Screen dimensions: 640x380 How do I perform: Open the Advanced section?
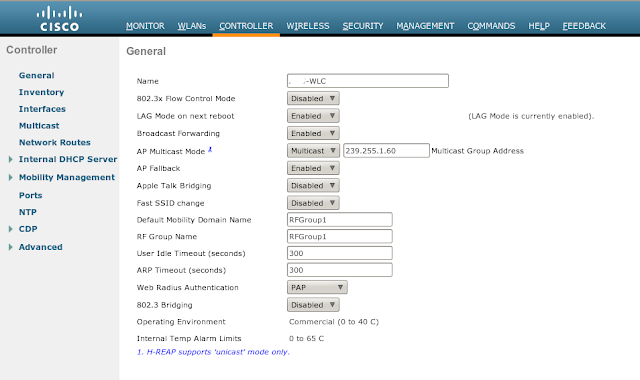pyautogui.click(x=40, y=247)
